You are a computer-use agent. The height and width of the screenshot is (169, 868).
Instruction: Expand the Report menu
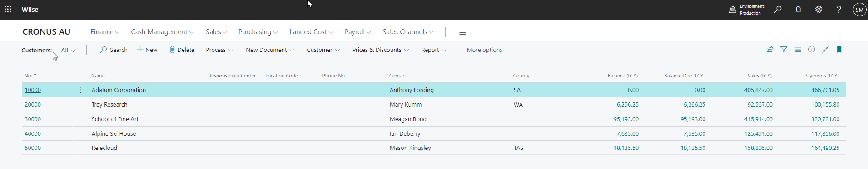(x=434, y=50)
